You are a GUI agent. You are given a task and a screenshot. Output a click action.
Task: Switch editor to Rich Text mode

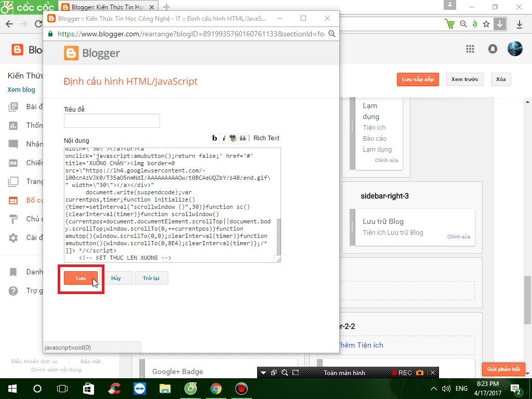pos(267,138)
